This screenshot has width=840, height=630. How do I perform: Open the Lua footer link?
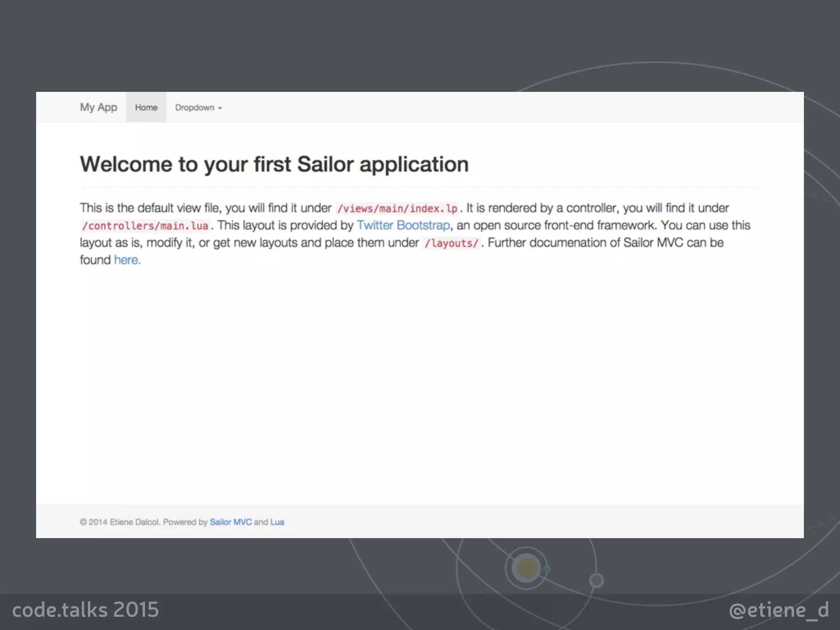[277, 522]
